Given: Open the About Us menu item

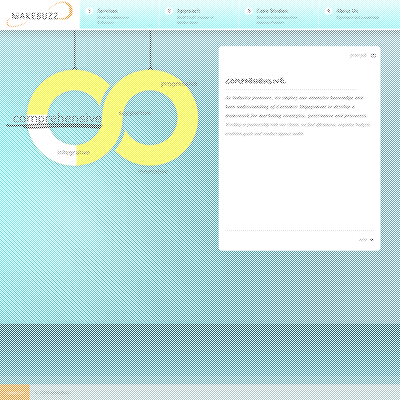Looking at the screenshot, I should [x=347, y=11].
